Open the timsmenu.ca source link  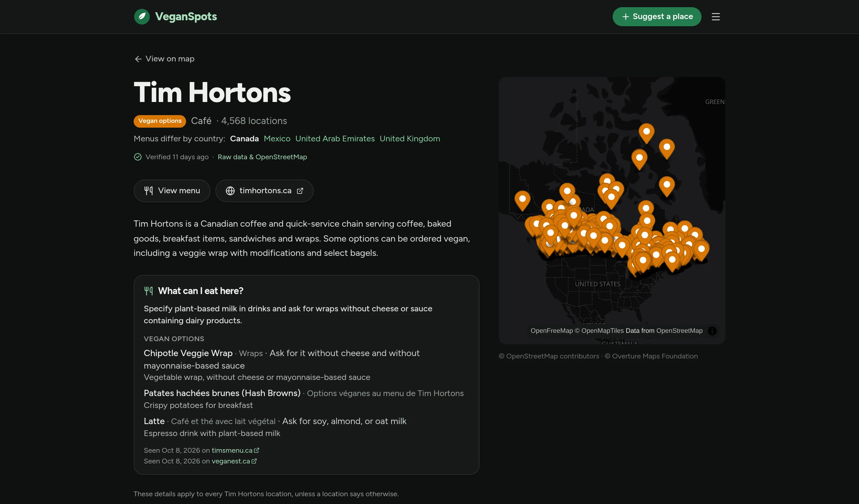pos(235,450)
